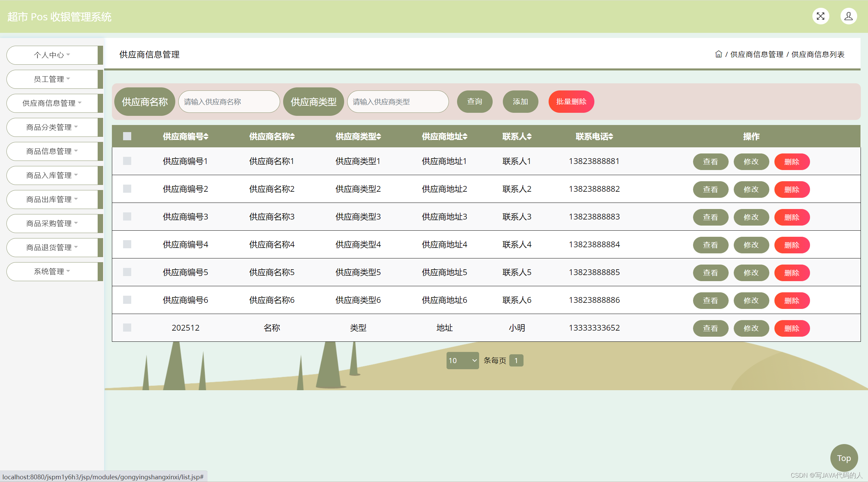Click the fullscreen expand icon
Screen dimensions: 868x482
pyautogui.click(x=821, y=16)
